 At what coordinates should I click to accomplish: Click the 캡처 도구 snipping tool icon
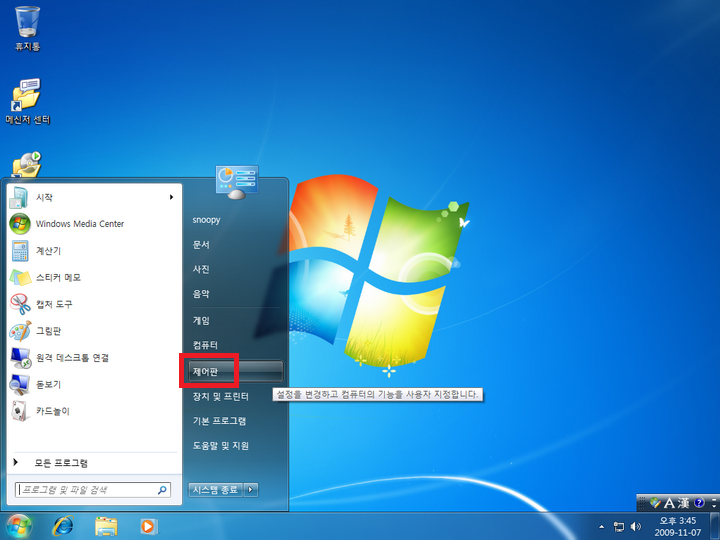20,304
